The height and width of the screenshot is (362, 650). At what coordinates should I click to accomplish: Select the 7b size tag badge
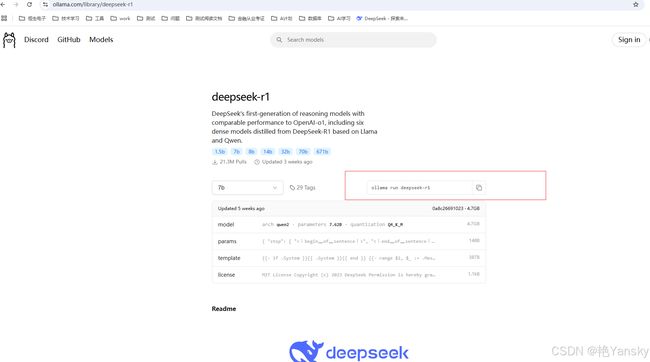[x=236, y=152]
